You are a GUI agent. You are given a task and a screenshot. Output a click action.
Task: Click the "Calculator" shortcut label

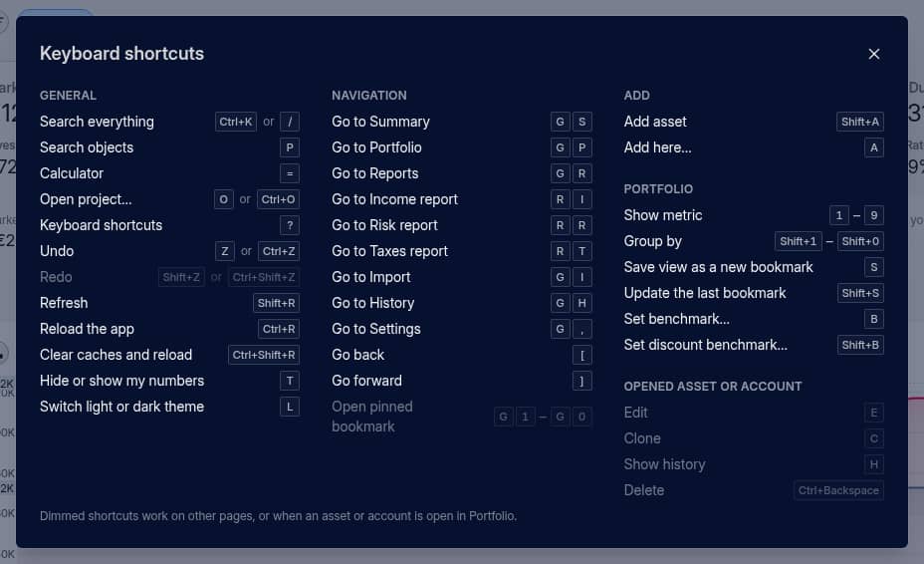(72, 173)
